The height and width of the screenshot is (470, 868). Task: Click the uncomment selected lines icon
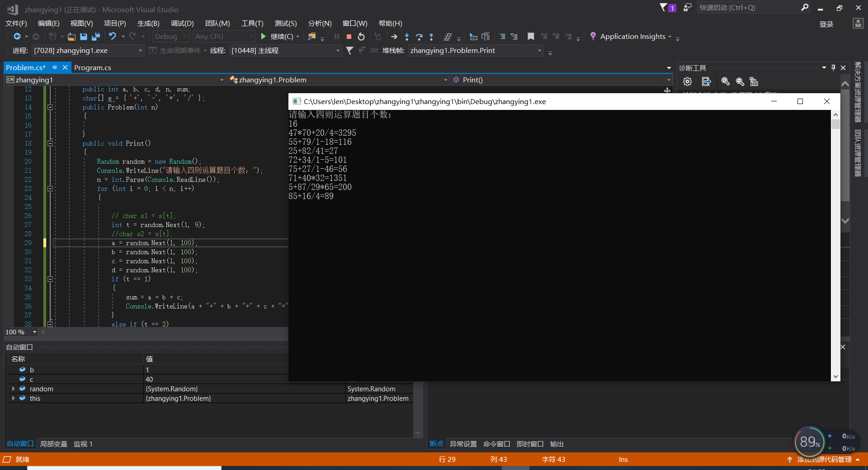514,37
